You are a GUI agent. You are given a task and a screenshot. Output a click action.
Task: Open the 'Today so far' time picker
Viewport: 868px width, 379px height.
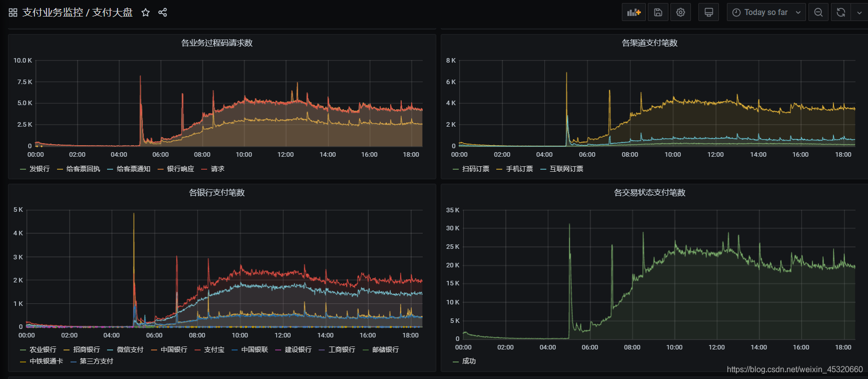pyautogui.click(x=766, y=13)
